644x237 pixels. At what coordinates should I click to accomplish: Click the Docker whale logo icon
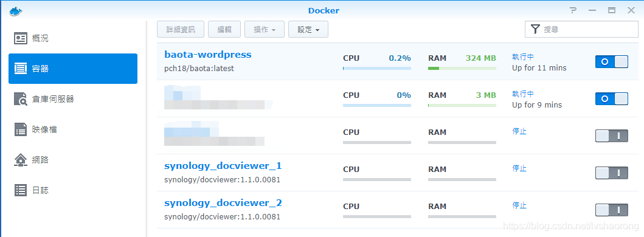(x=16, y=11)
